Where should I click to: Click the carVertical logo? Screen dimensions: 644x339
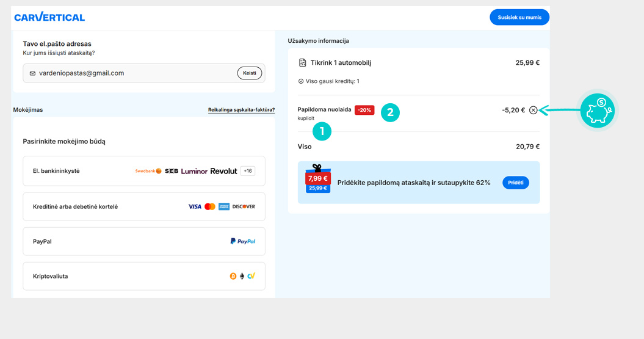click(49, 17)
